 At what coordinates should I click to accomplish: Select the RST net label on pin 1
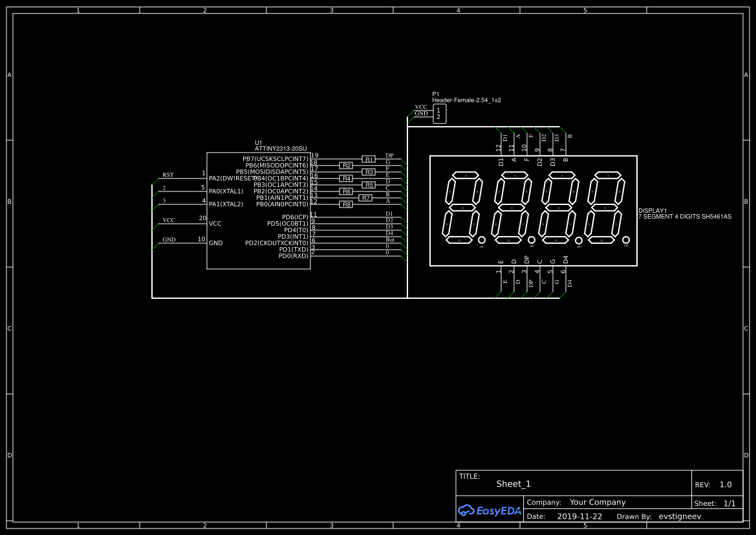pos(168,174)
